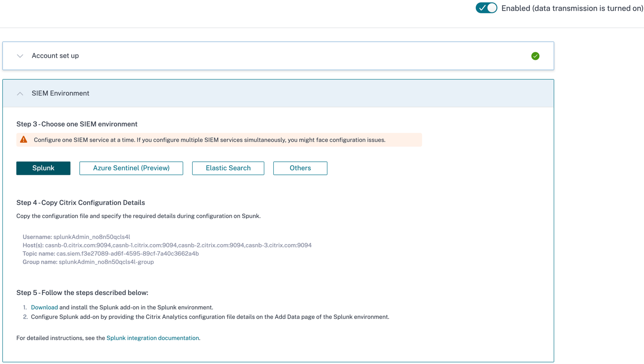Click the Step 4 Copy Citrix Configuration heading

81,203
